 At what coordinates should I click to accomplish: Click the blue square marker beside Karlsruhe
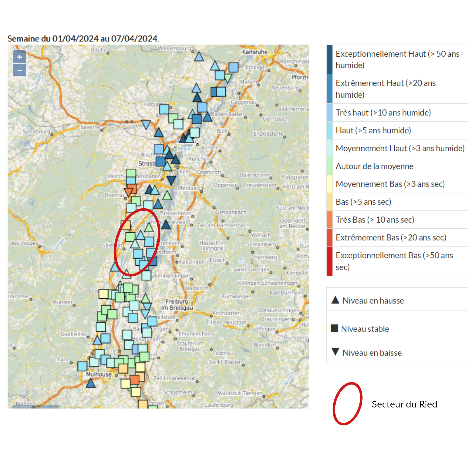coord(233,67)
